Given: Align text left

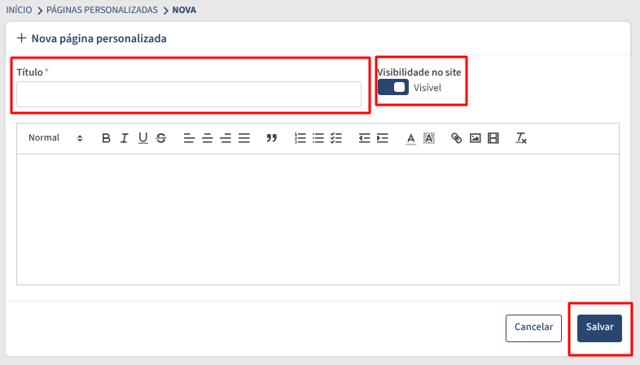Looking at the screenshot, I should (189, 138).
